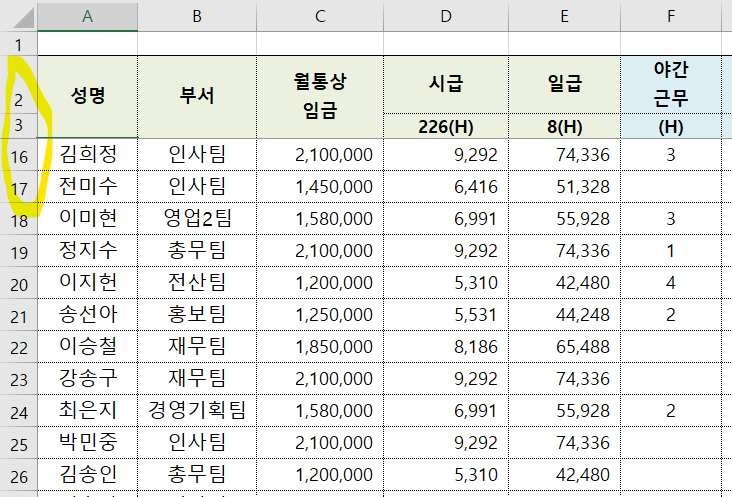Viewport: 732px width, 497px height.
Task: Click the 일급 header cell
Action: (564, 84)
